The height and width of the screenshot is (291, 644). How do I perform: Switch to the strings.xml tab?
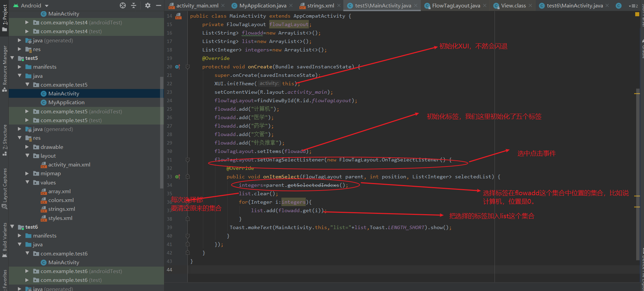[x=320, y=5]
